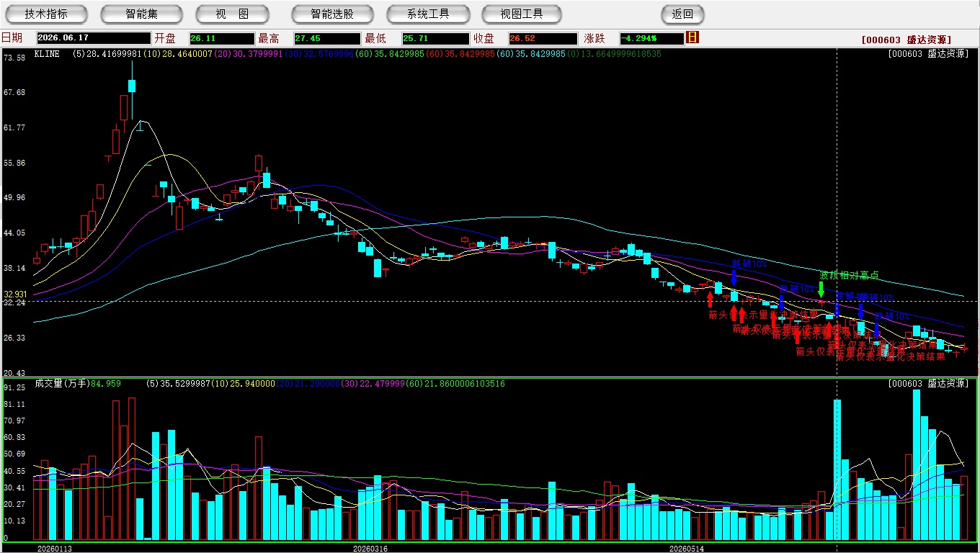Click the red [000603 盛达资源] header label

pos(906,40)
